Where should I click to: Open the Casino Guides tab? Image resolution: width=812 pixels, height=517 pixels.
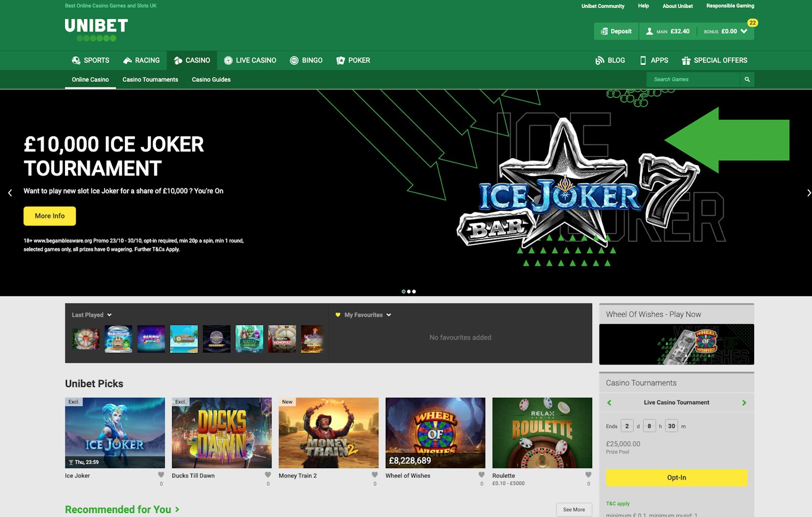[211, 79]
